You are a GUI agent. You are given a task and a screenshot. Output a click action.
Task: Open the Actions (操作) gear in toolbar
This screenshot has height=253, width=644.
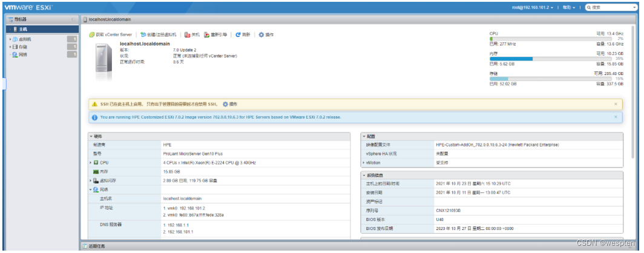point(261,34)
